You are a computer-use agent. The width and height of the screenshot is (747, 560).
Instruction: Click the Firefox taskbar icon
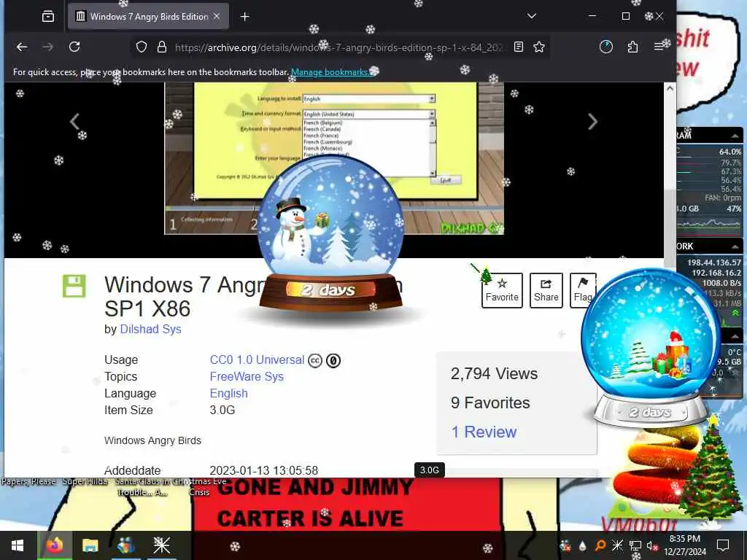click(54, 545)
